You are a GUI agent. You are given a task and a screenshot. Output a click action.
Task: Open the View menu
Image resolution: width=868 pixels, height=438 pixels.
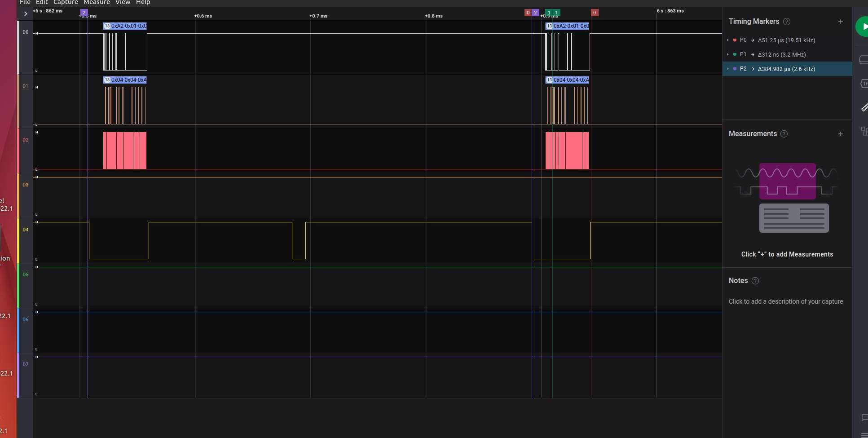click(123, 2)
